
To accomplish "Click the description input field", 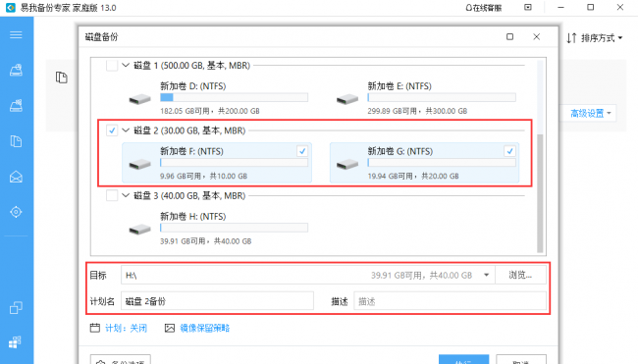I will pyautogui.click(x=450, y=301).
